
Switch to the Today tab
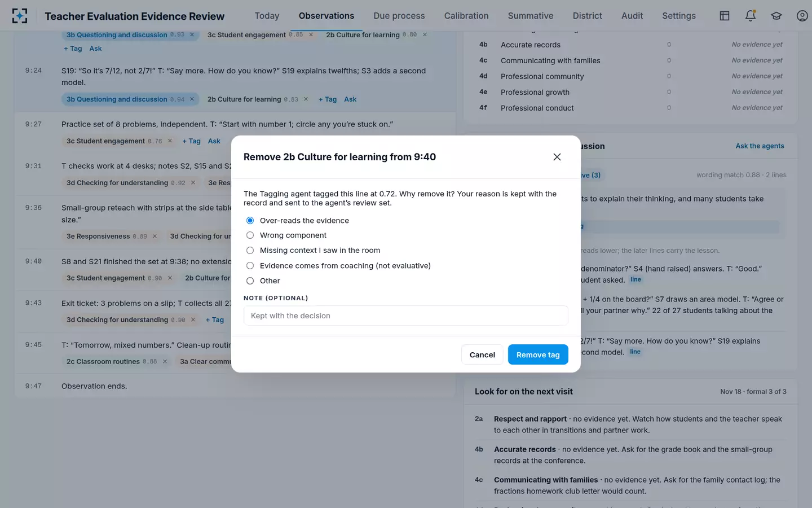267,16
